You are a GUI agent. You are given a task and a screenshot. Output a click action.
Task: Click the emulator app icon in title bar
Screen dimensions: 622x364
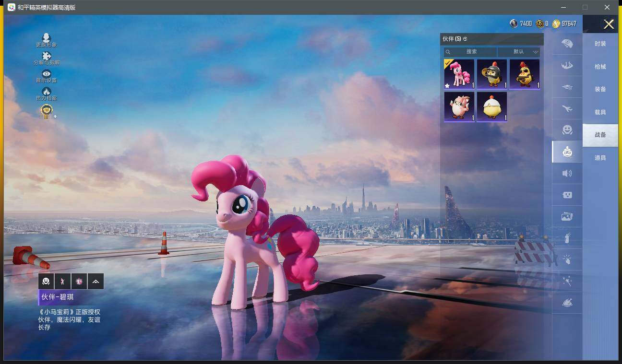(11, 7)
